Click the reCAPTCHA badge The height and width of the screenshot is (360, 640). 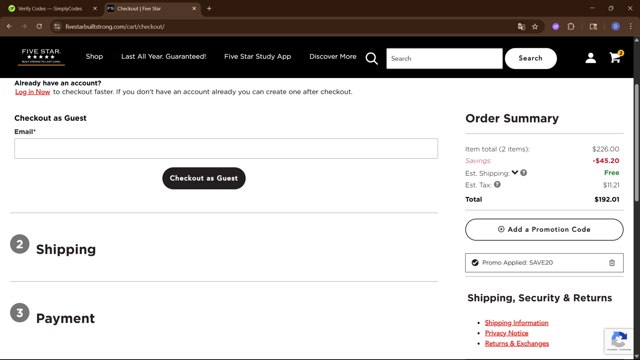pos(619,341)
